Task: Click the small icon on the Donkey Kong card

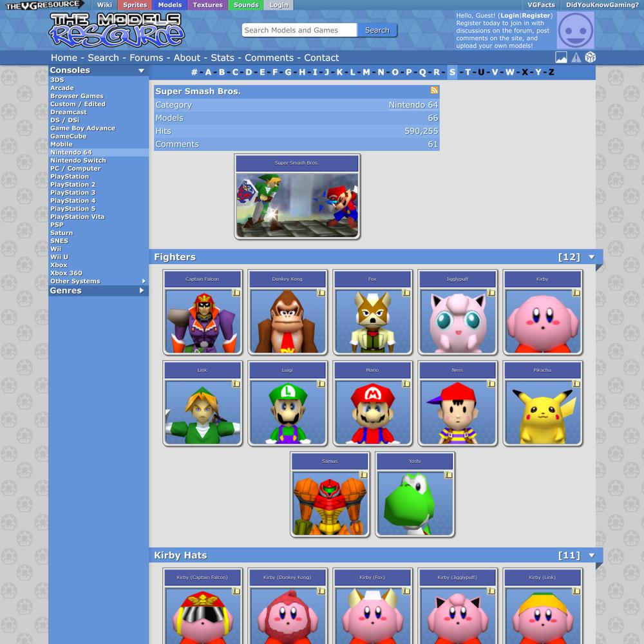Action: tap(321, 293)
